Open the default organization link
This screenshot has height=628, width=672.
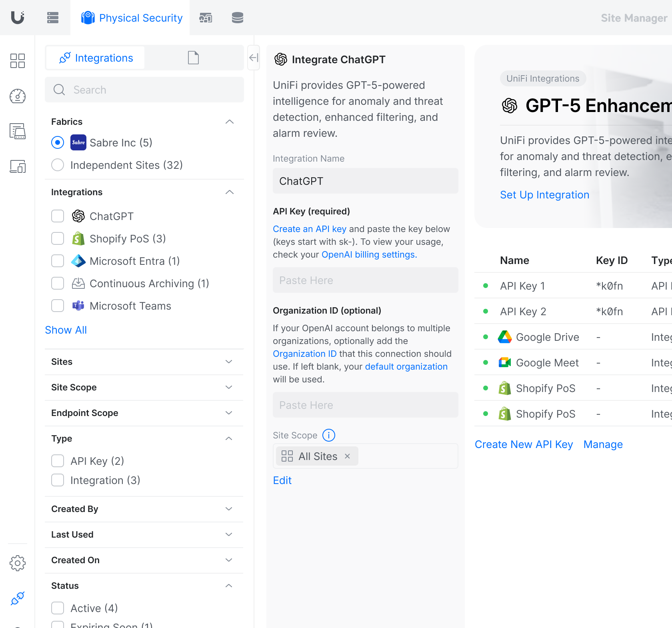[x=406, y=366]
